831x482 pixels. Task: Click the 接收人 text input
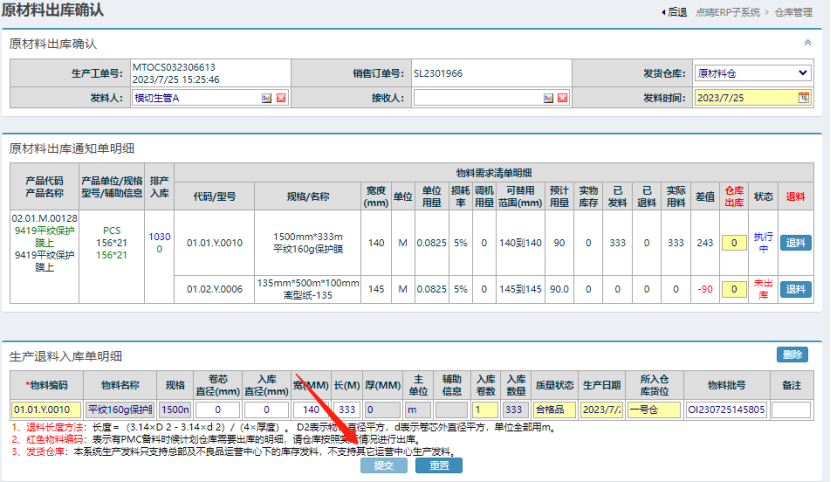click(476, 97)
